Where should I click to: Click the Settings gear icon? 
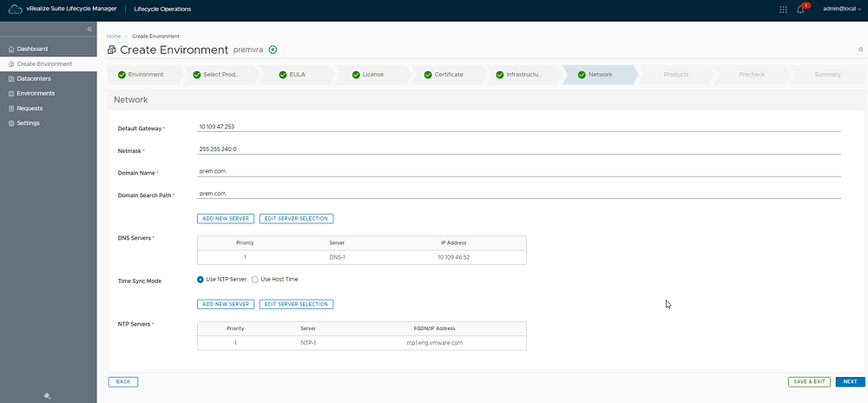11,122
